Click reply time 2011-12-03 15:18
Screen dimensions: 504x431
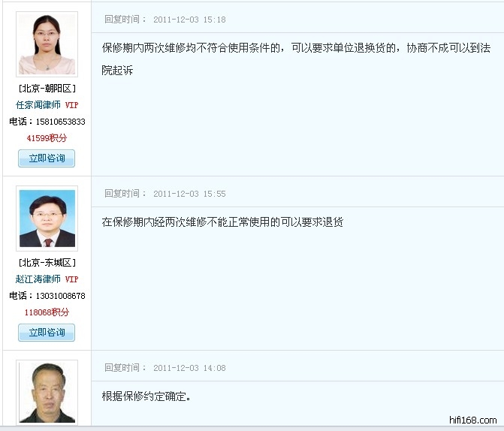(x=189, y=20)
